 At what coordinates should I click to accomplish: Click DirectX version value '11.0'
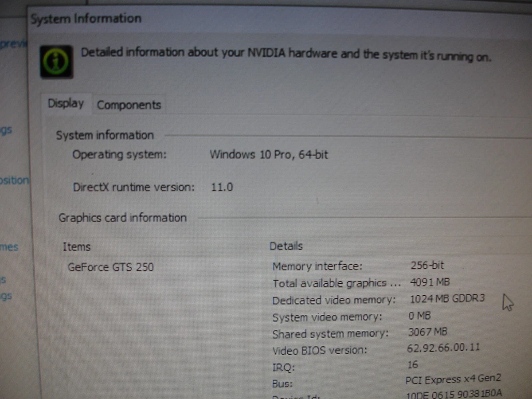(222, 187)
